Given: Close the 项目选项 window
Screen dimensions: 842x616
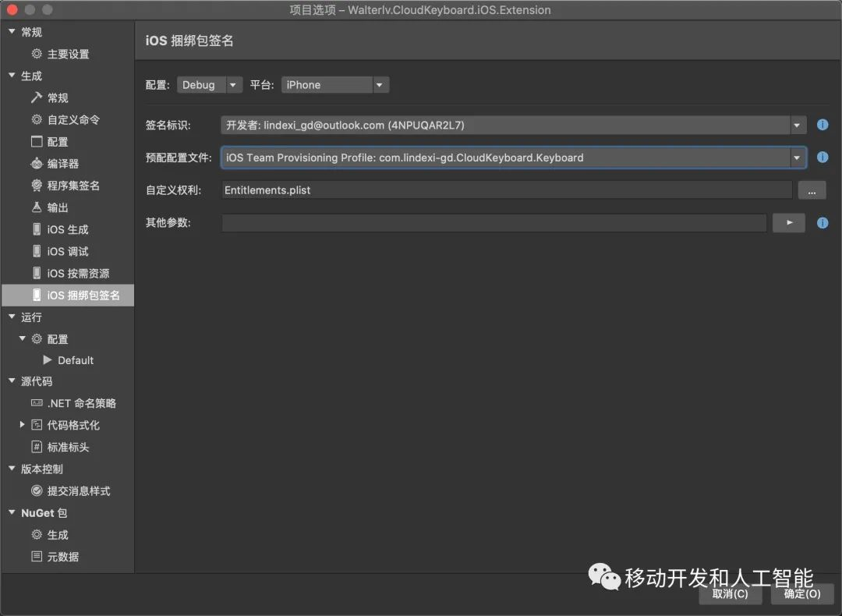Looking at the screenshot, I should [x=12, y=9].
